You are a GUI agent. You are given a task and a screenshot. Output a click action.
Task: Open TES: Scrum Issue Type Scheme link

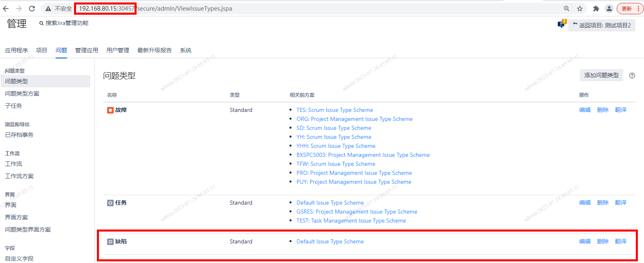[334, 110]
